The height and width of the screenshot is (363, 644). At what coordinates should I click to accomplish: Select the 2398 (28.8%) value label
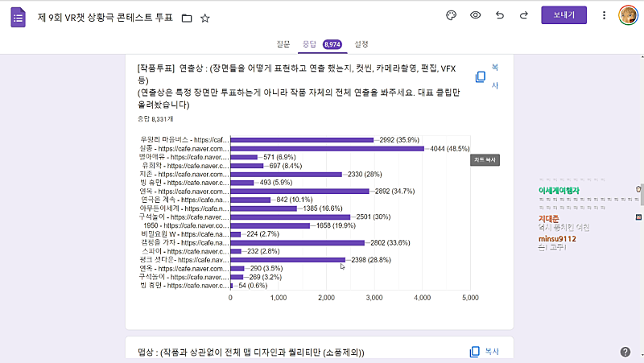(x=371, y=260)
